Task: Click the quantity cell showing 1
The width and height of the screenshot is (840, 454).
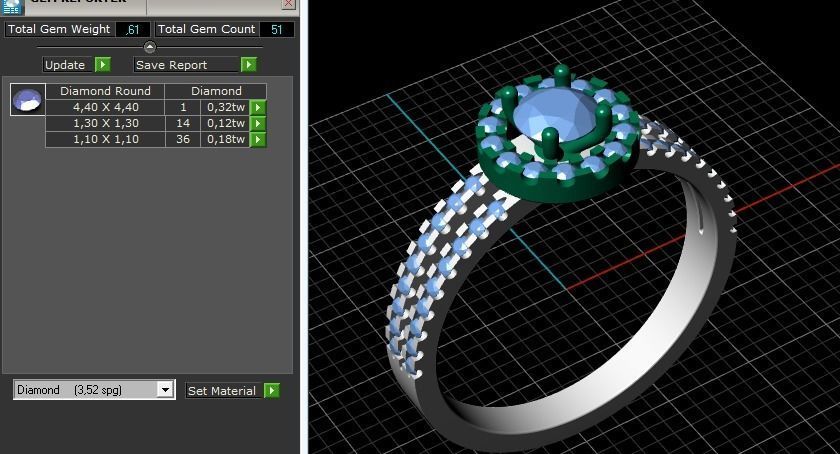Action: 183,107
